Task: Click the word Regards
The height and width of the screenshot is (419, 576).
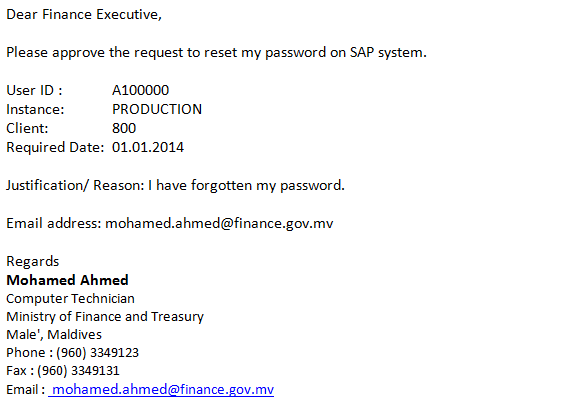Action: (33, 261)
